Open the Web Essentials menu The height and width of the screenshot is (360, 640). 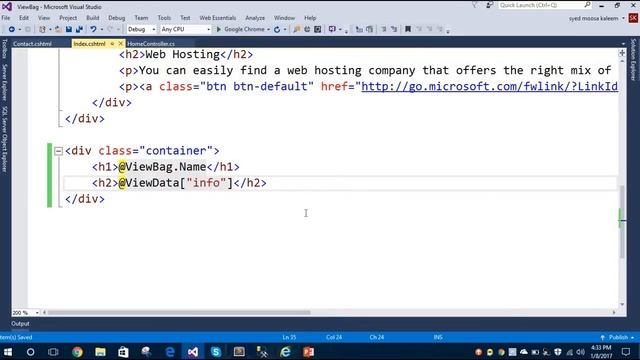click(218, 18)
